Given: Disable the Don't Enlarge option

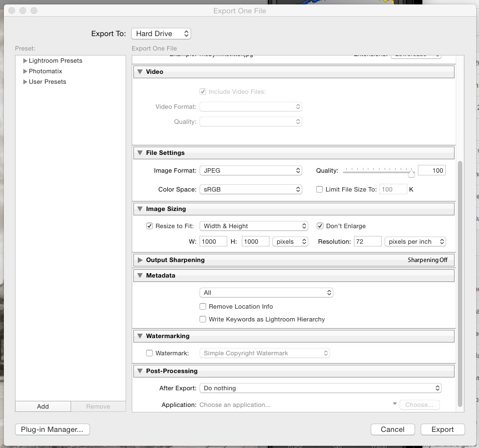Looking at the screenshot, I should (x=321, y=226).
